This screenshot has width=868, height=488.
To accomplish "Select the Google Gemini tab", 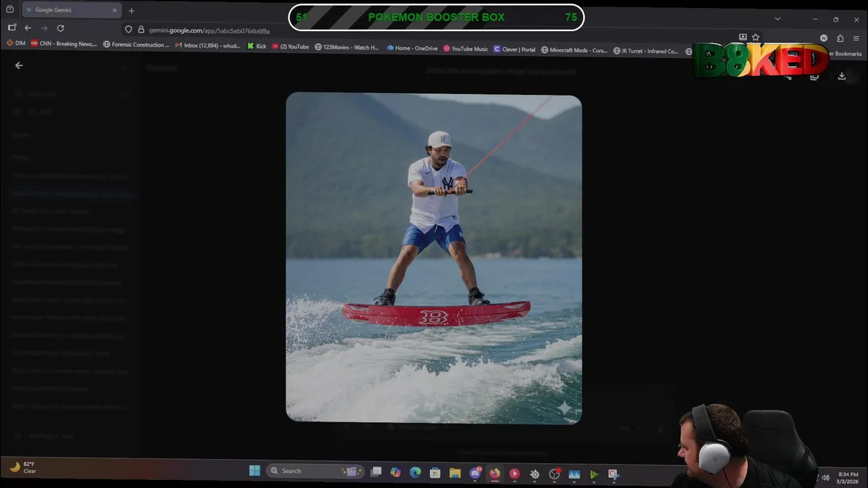I will 71,10.
